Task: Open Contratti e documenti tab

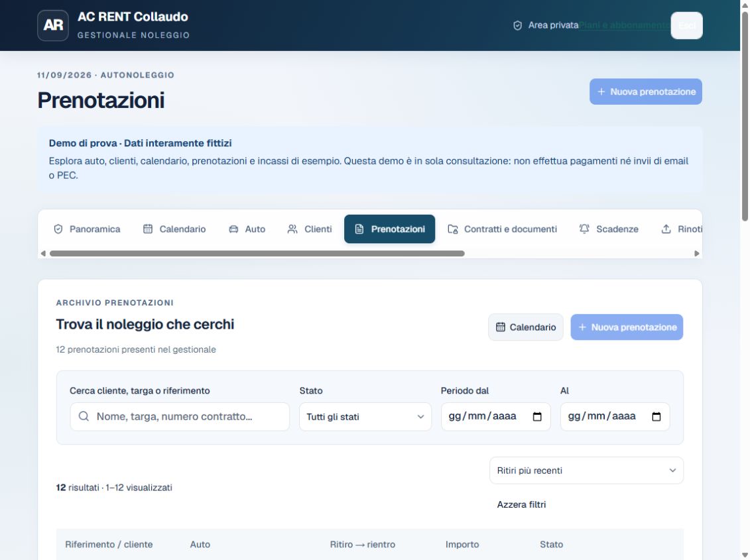Action: pos(502,229)
